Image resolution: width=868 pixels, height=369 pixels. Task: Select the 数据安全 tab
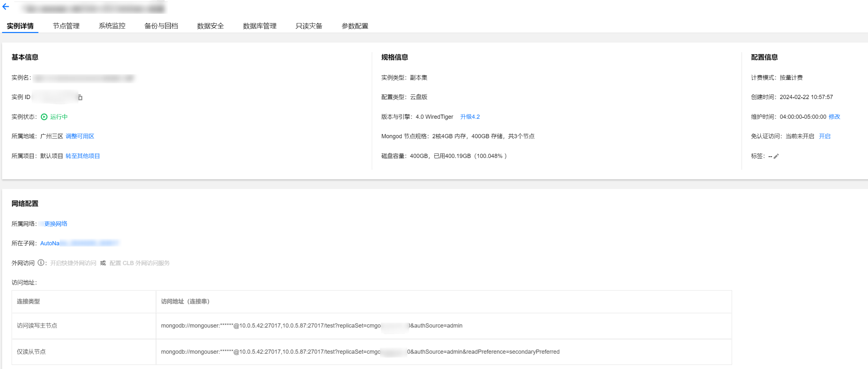210,26
